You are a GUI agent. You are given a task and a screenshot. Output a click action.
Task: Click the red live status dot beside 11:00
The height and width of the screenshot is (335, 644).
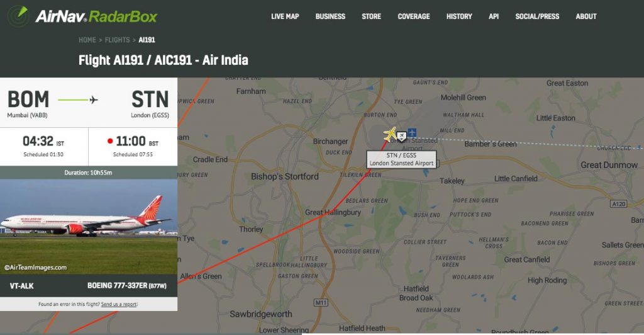(110, 141)
